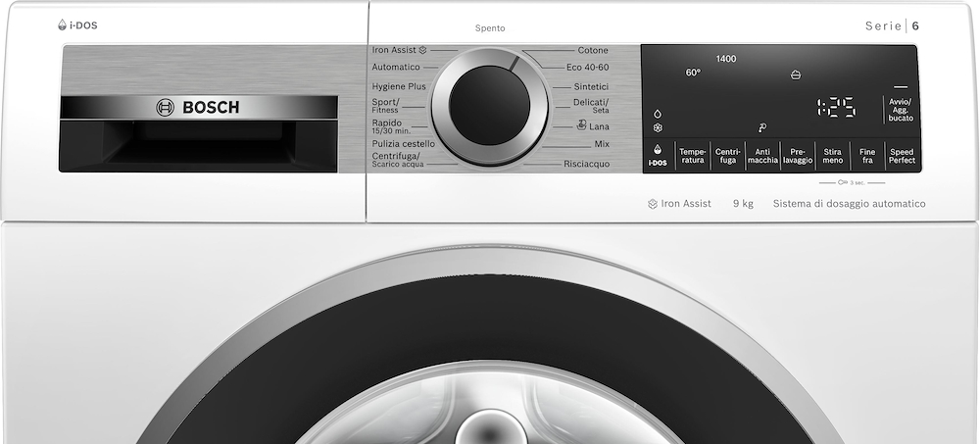This screenshot has height=444, width=980.
Task: Click the Bosch logo on drawer
Action: (198, 107)
